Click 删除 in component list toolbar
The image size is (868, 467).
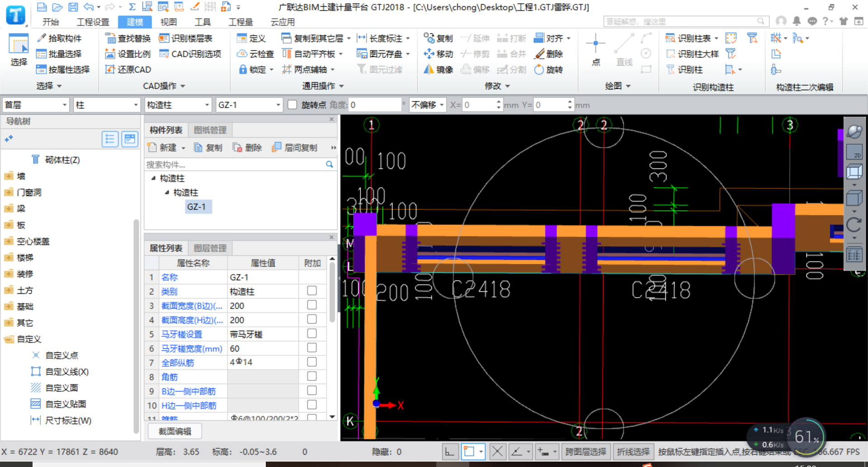point(247,148)
